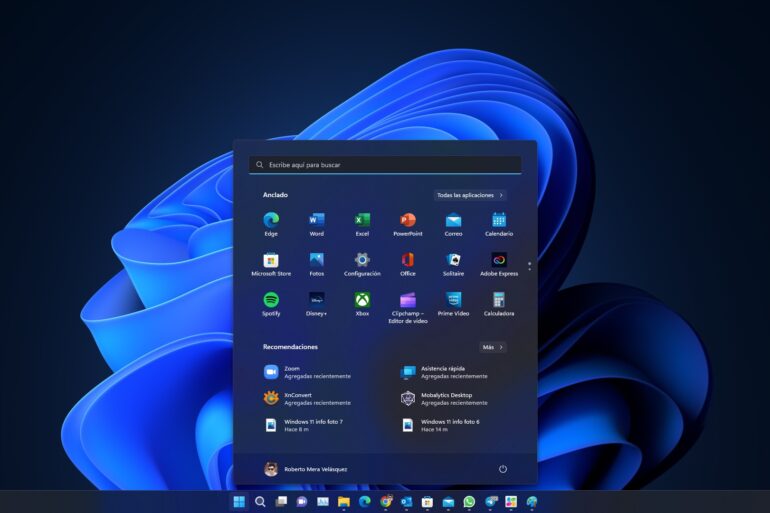Launch PowerPoint from Start menu
Image resolution: width=770 pixels, height=513 pixels.
pyautogui.click(x=408, y=224)
